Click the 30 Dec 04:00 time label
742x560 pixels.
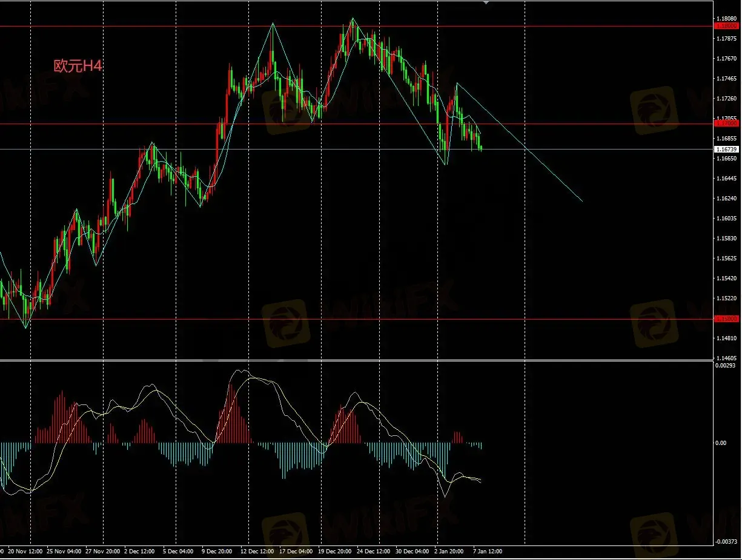pos(412,552)
